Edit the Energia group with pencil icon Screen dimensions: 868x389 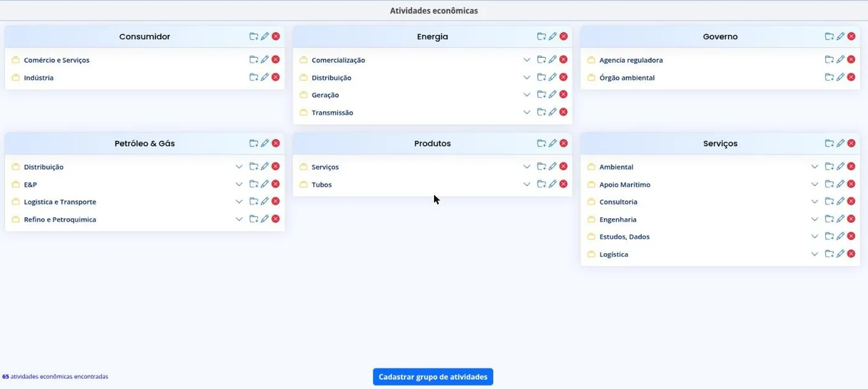(x=552, y=37)
